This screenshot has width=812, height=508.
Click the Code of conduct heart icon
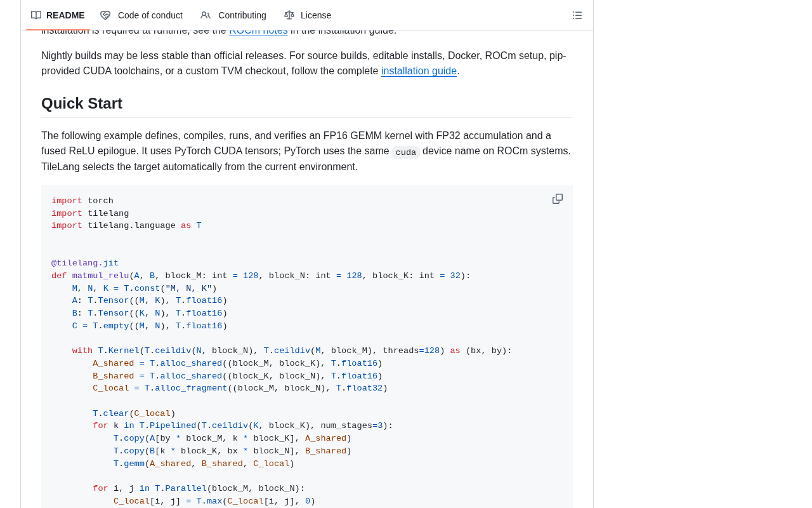(105, 15)
